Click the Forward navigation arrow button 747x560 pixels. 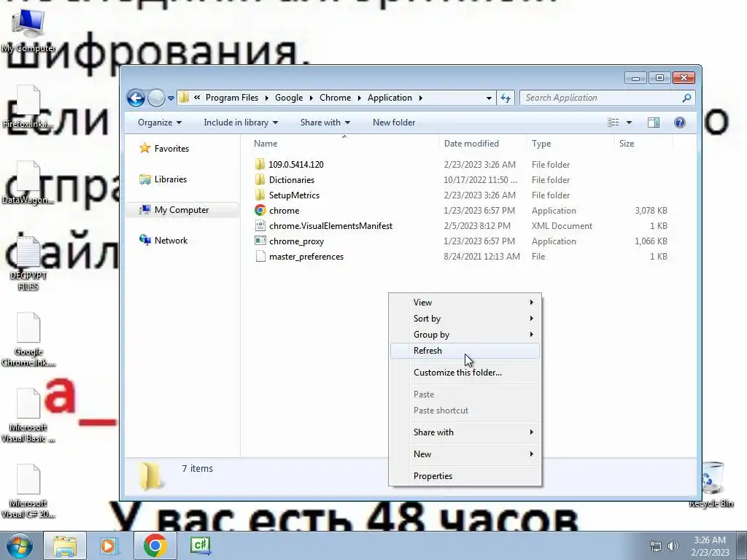pos(156,98)
